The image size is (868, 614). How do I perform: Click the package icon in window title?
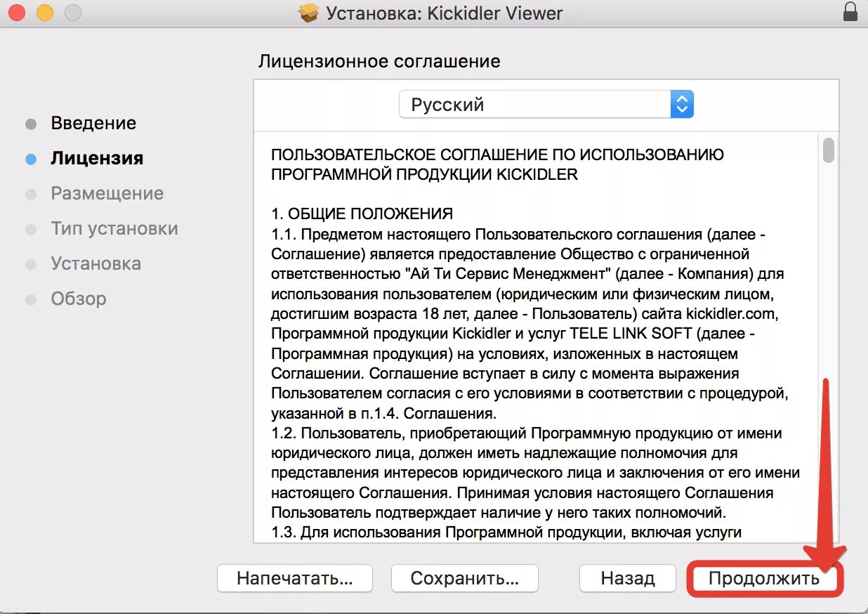pos(309,13)
